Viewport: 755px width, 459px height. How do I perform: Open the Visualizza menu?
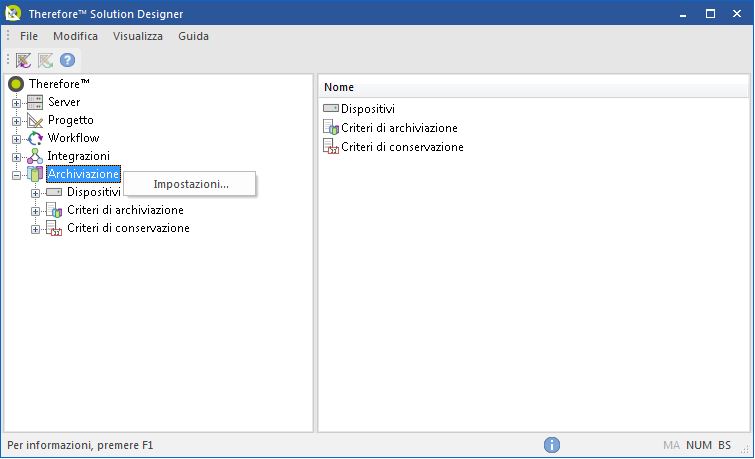(x=138, y=36)
